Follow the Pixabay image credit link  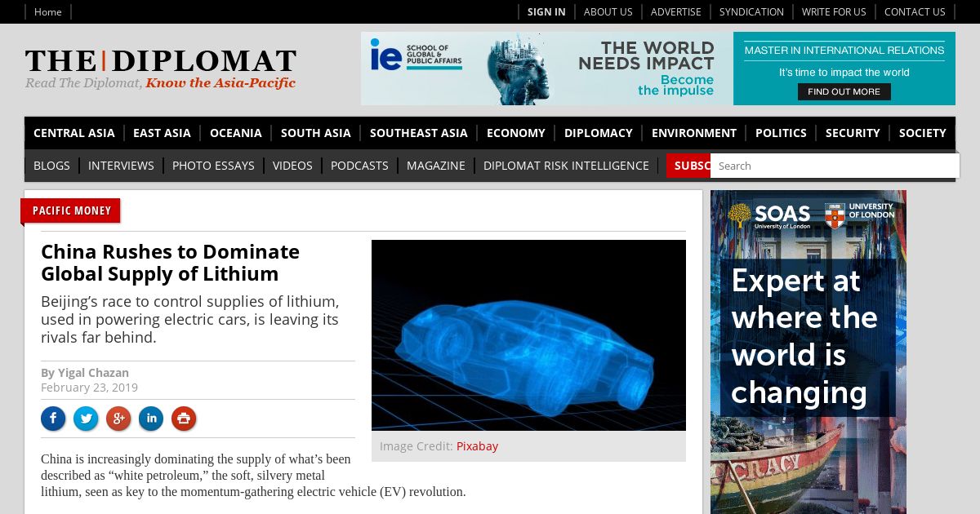[x=477, y=446]
